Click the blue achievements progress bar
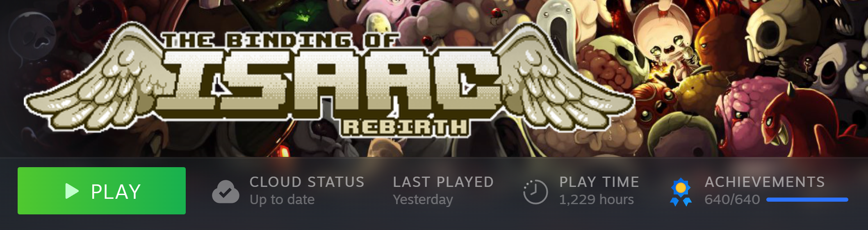 pyautogui.click(x=807, y=200)
